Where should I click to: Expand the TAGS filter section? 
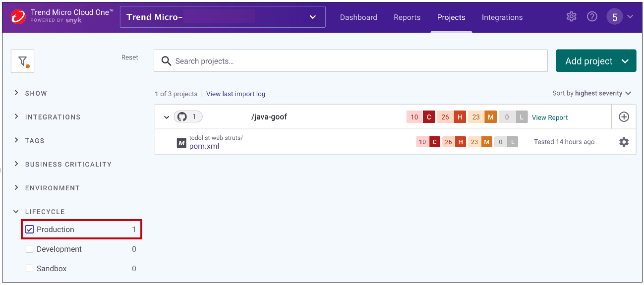[x=29, y=141]
